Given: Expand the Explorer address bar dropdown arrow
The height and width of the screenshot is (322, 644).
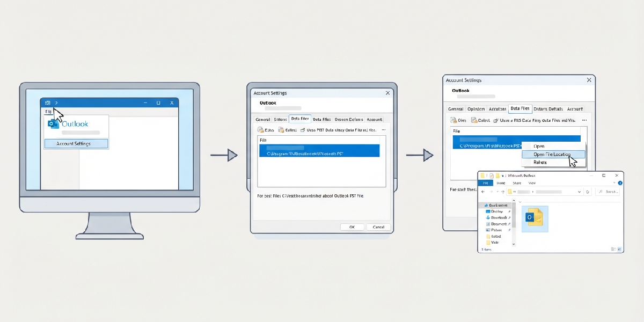Looking at the screenshot, I should pos(579,192).
